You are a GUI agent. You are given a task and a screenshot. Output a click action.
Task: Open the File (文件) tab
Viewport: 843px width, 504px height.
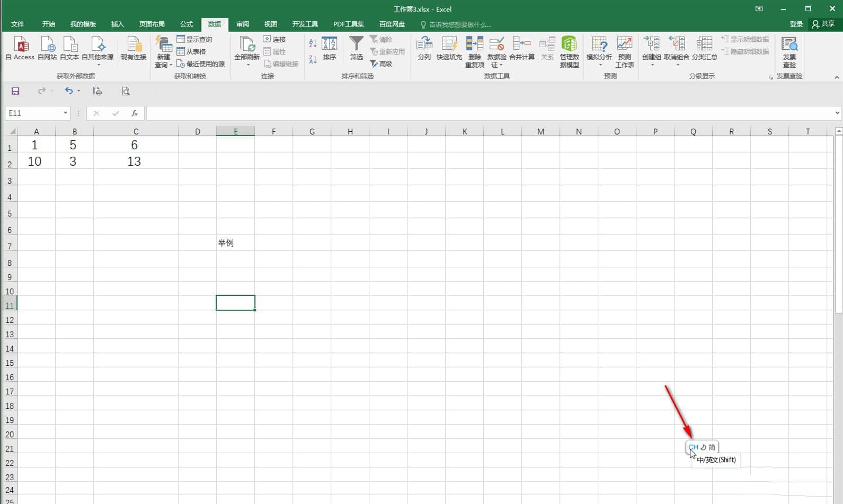tap(17, 24)
